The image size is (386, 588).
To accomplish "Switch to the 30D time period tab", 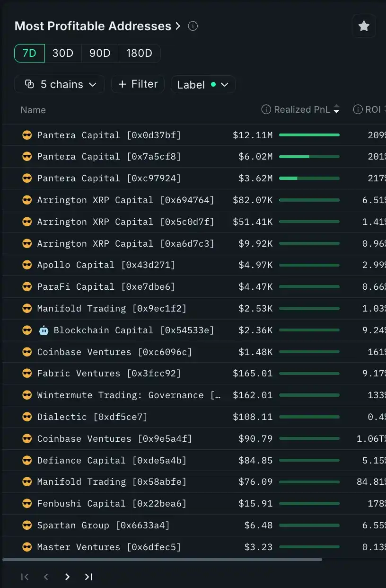I will (63, 53).
